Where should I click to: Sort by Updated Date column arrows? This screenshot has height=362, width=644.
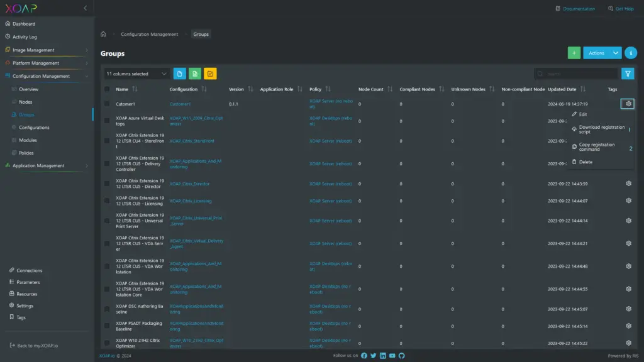583,89
